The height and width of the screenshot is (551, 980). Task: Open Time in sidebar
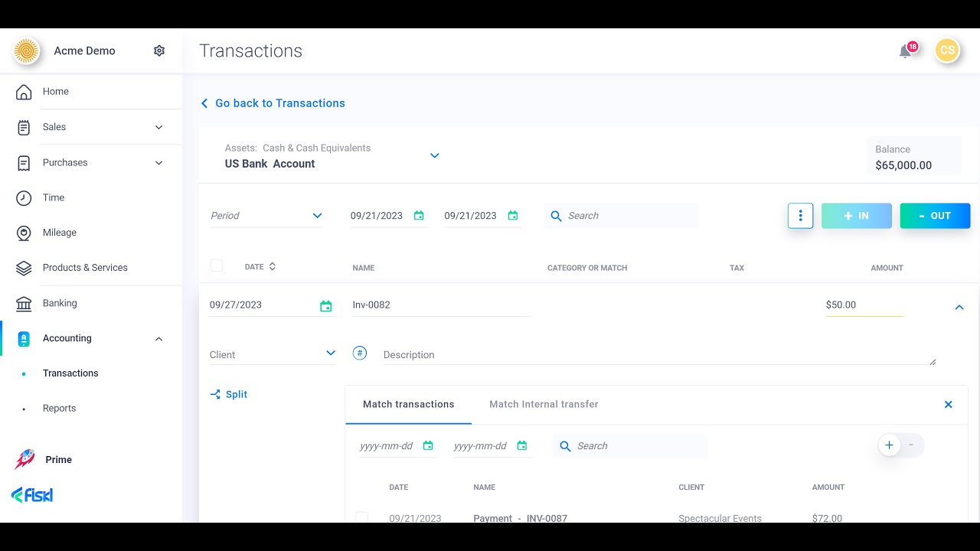point(54,197)
